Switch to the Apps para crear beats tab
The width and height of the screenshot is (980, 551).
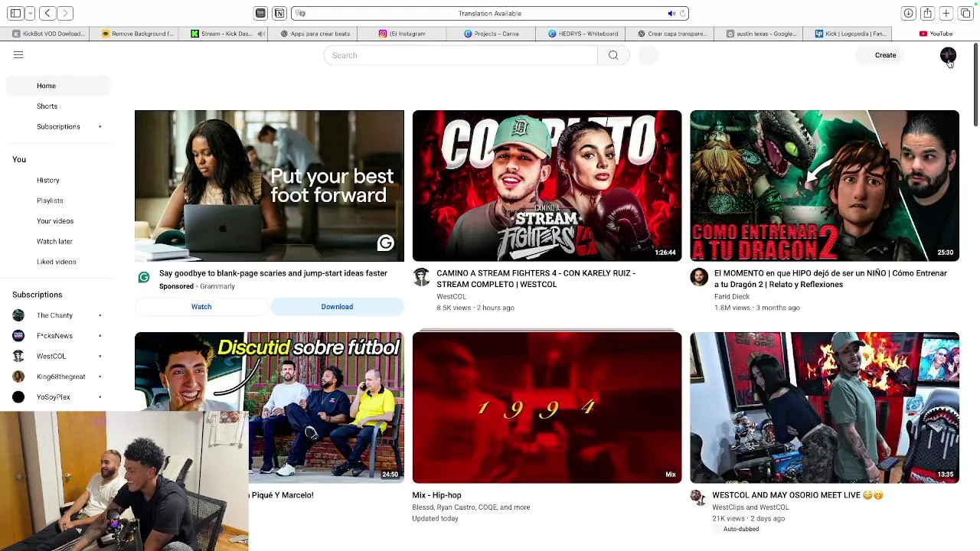(312, 34)
